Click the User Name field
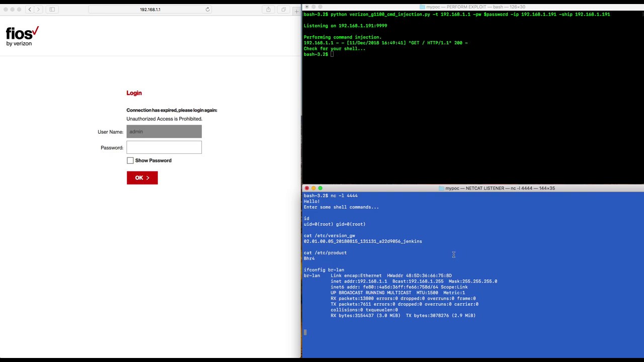This screenshot has width=644, height=362. tap(164, 132)
